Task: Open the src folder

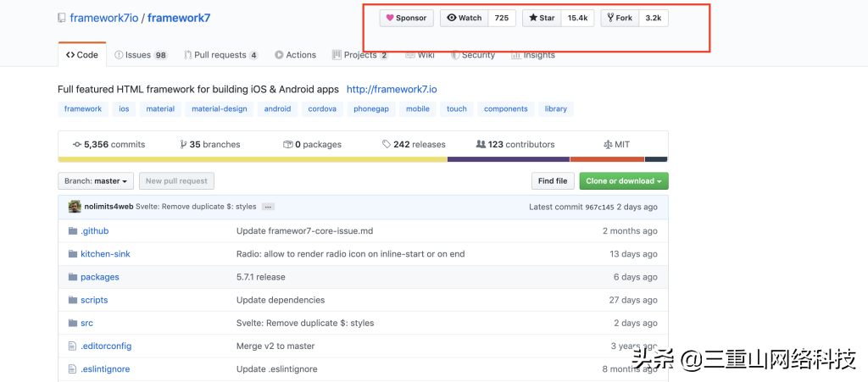Action: (x=86, y=323)
